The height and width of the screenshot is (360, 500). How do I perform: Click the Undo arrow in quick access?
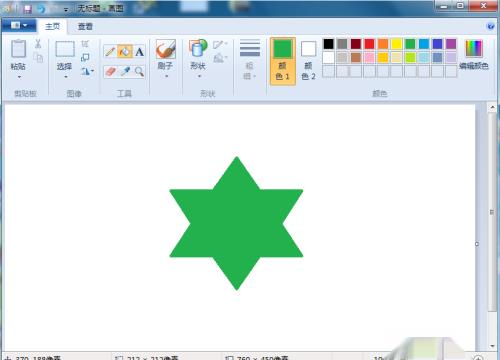tap(42, 9)
